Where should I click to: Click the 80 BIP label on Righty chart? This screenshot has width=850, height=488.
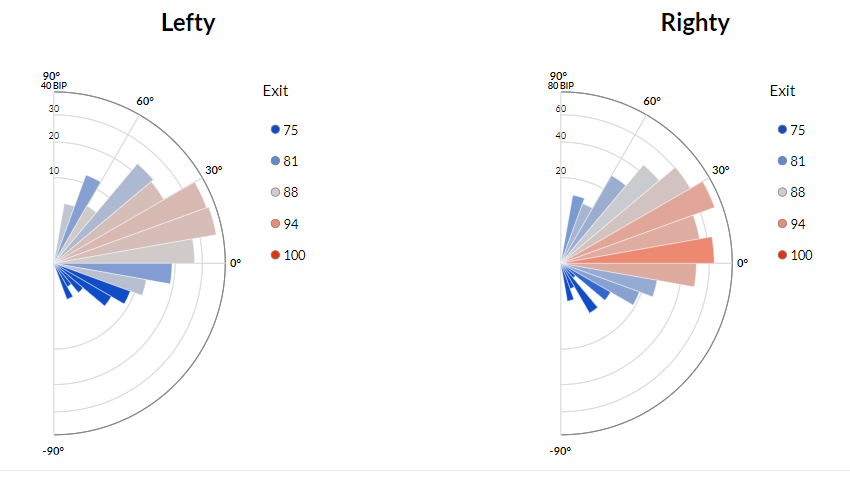pos(559,86)
